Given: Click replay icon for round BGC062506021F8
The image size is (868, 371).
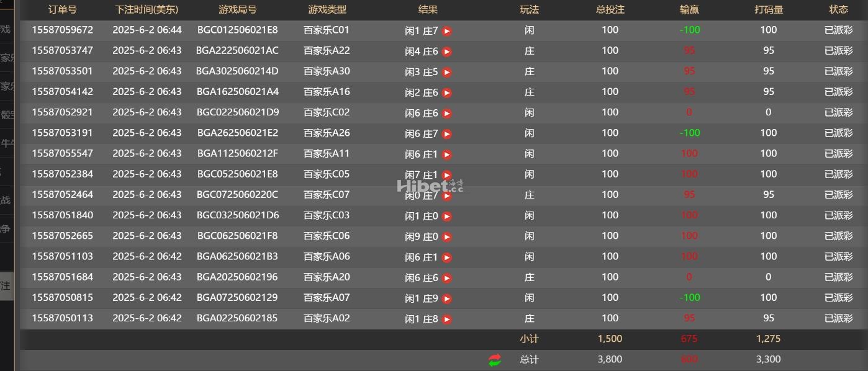Looking at the screenshot, I should point(446,237).
